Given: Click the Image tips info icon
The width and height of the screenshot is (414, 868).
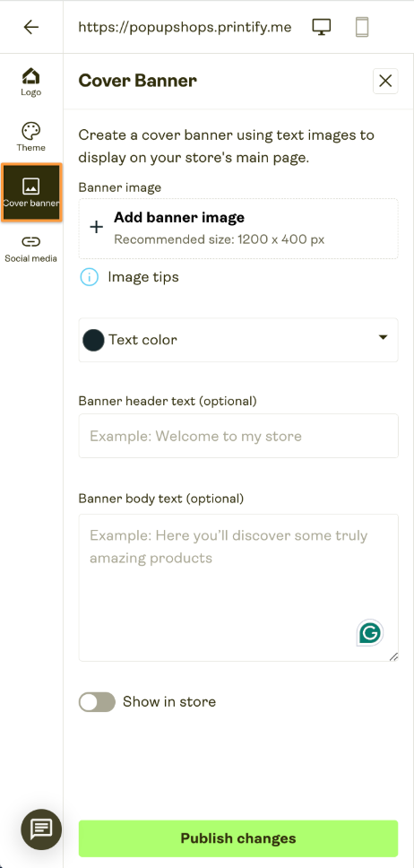Looking at the screenshot, I should (89, 277).
